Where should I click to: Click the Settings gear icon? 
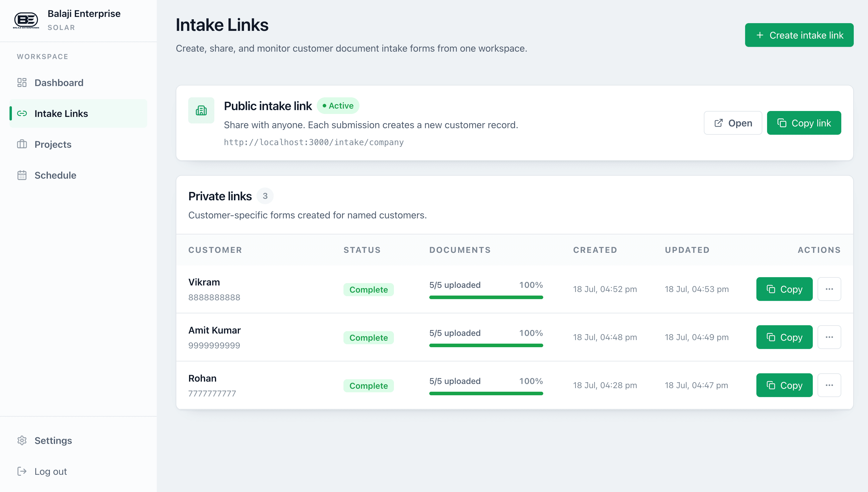[x=22, y=441]
